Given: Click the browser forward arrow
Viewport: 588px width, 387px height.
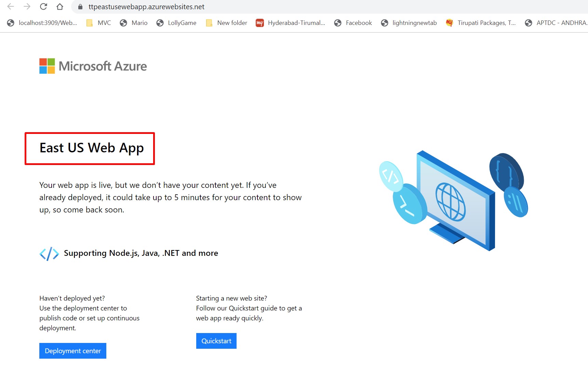Looking at the screenshot, I should point(27,6).
